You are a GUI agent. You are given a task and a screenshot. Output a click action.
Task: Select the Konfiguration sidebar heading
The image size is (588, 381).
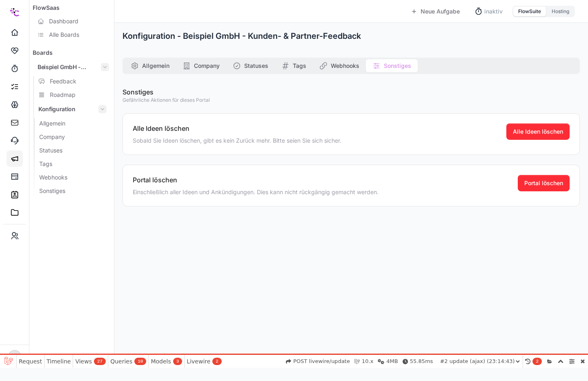tap(57, 109)
